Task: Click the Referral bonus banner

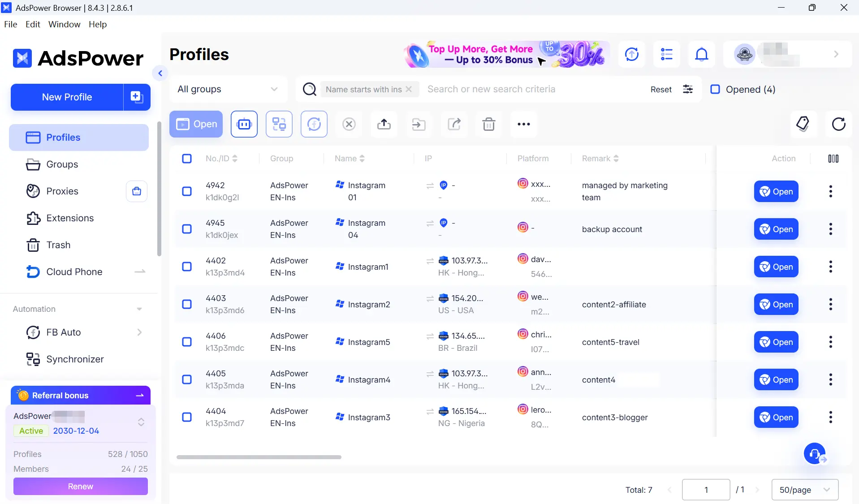Action: click(x=81, y=395)
